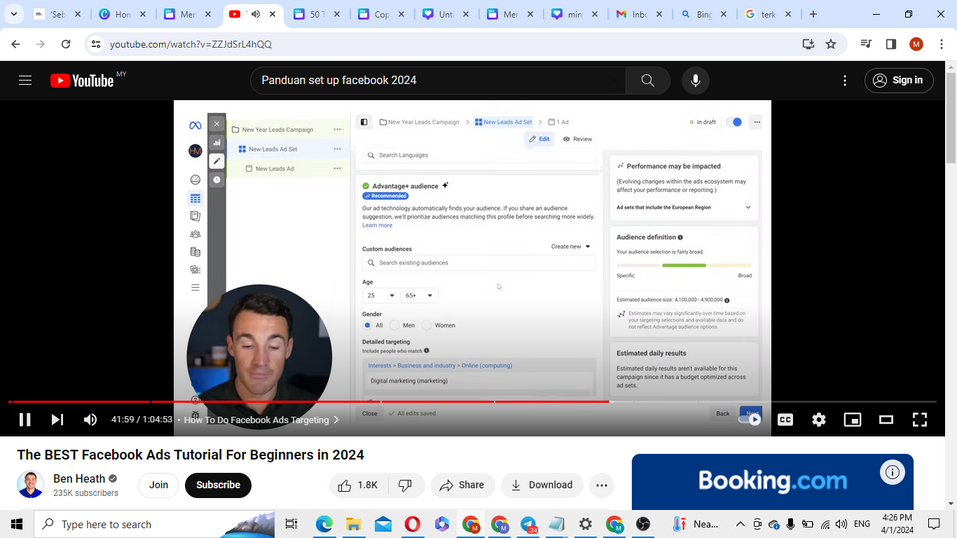Download the video

click(542, 485)
